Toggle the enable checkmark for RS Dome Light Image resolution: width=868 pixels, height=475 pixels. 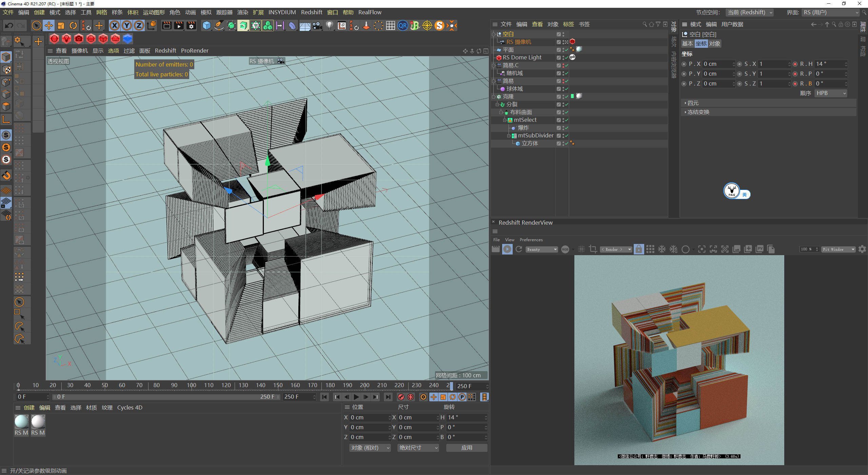coord(566,58)
